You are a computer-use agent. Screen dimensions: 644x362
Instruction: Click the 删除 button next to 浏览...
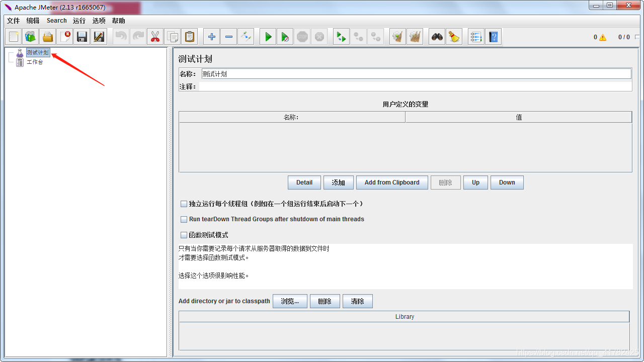tap(325, 301)
